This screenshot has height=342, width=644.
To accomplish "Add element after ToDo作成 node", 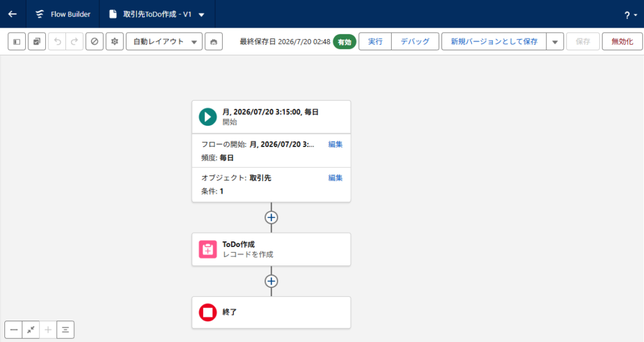I will coord(271,281).
